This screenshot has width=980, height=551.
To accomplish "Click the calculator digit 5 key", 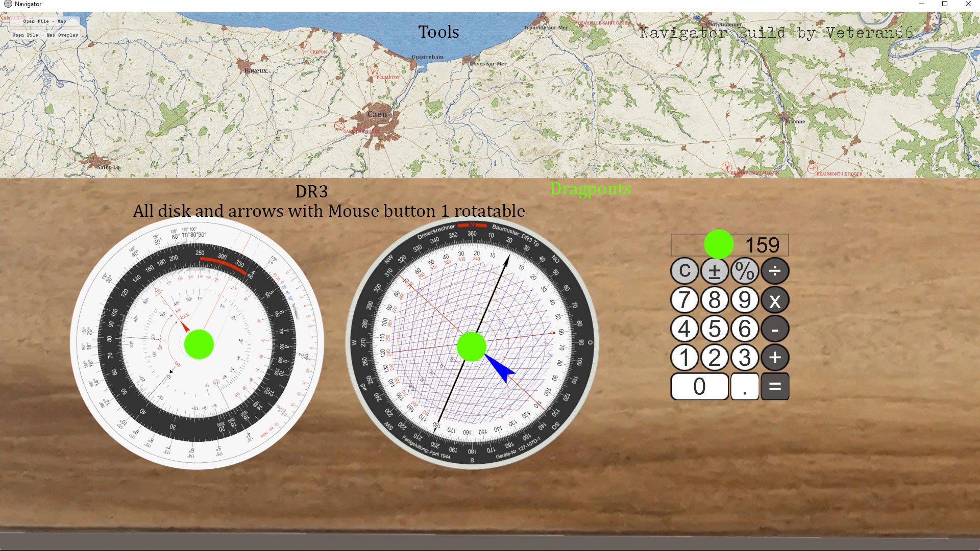I will pos(715,330).
